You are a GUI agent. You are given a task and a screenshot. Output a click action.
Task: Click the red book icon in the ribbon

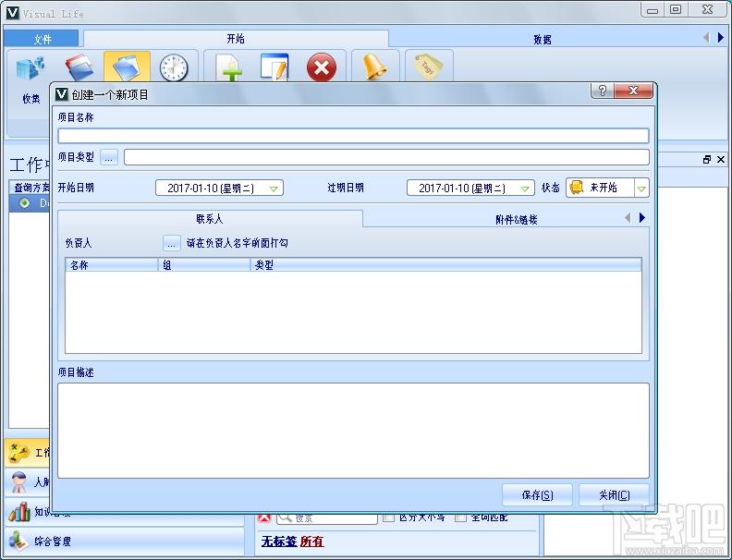pyautogui.click(x=79, y=67)
